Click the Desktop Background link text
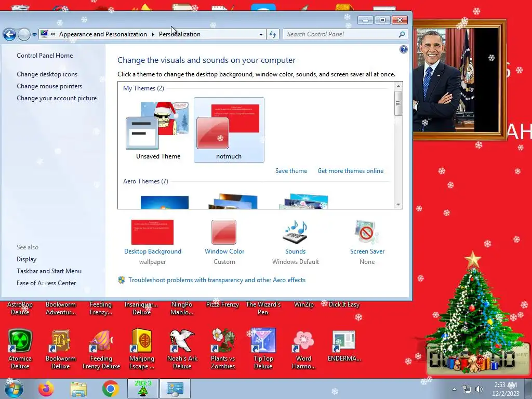Viewport: 532px width, 399px height. click(x=153, y=251)
